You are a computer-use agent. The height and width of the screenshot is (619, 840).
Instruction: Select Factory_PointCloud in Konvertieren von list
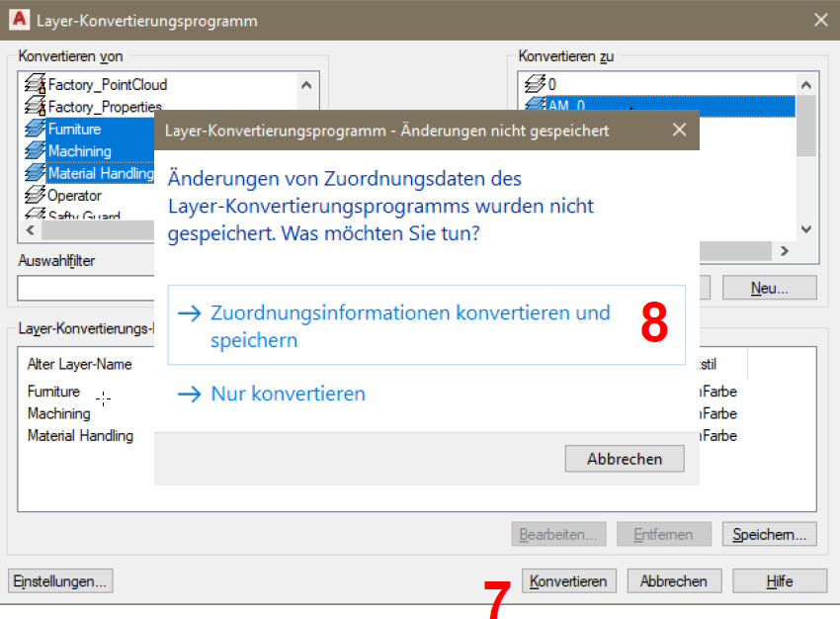pos(108,85)
